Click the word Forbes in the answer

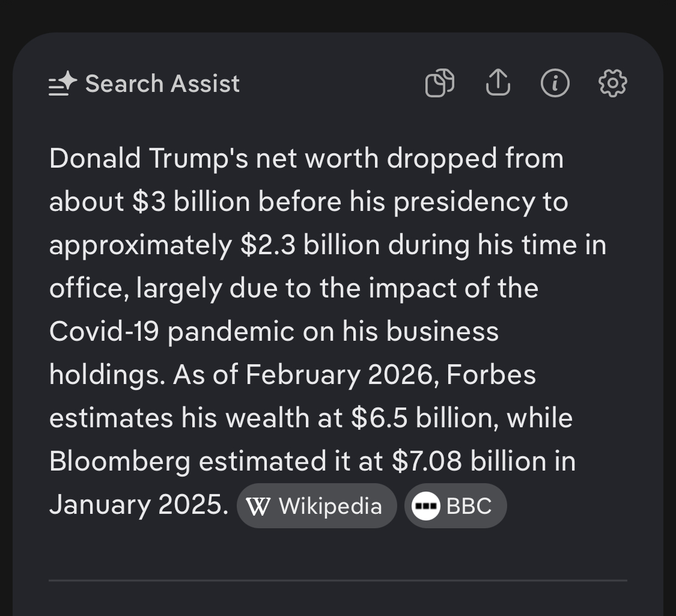[x=491, y=374]
